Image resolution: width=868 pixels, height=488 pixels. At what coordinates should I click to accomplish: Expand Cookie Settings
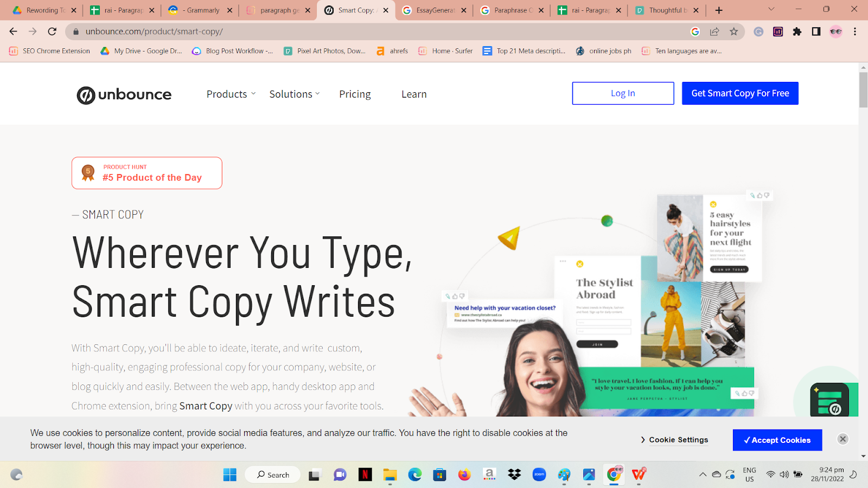pyautogui.click(x=674, y=440)
